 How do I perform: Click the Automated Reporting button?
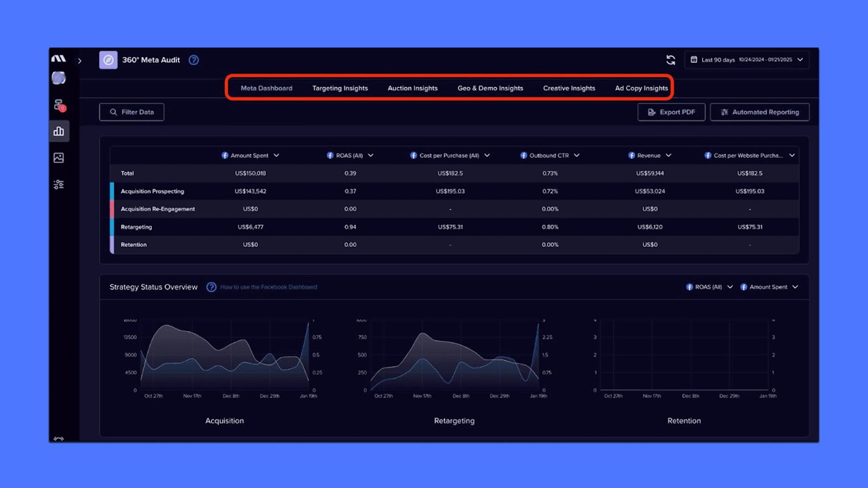[759, 112]
